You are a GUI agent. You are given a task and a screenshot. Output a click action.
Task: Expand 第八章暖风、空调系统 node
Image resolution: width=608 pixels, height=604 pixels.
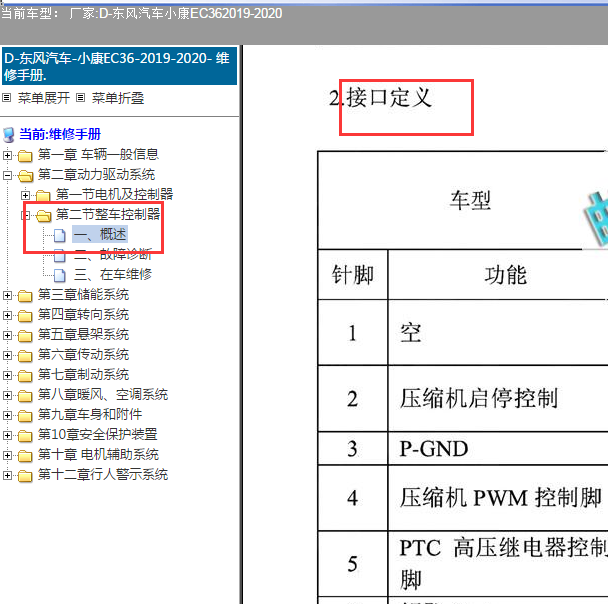[7, 395]
